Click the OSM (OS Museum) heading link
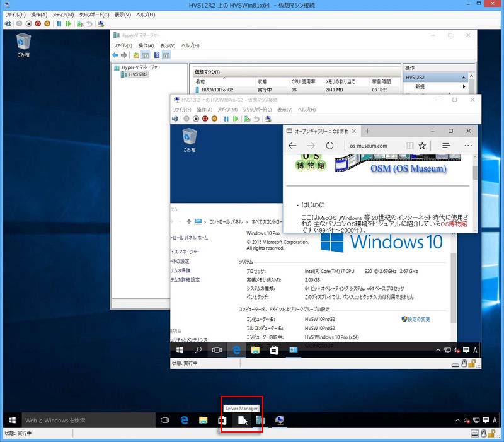Screen dimensions: 504x442 (x=408, y=168)
